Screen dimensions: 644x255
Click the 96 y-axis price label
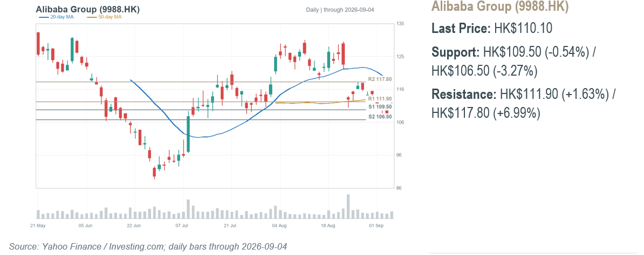pos(399,155)
